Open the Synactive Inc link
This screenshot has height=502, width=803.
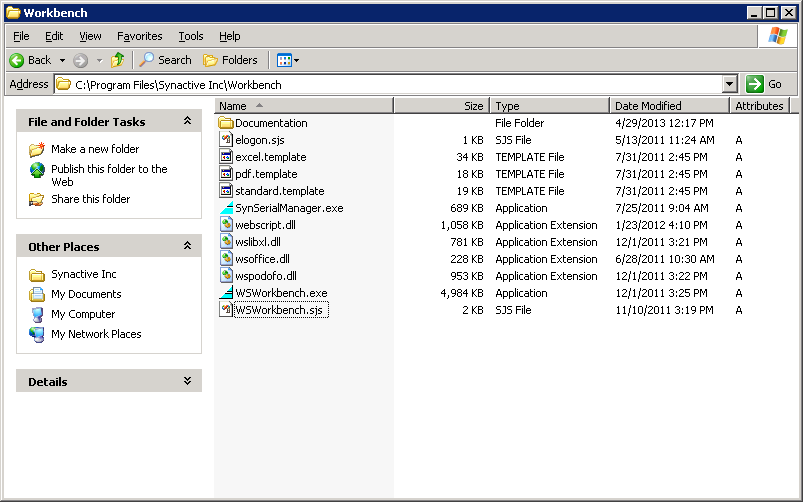[83, 275]
